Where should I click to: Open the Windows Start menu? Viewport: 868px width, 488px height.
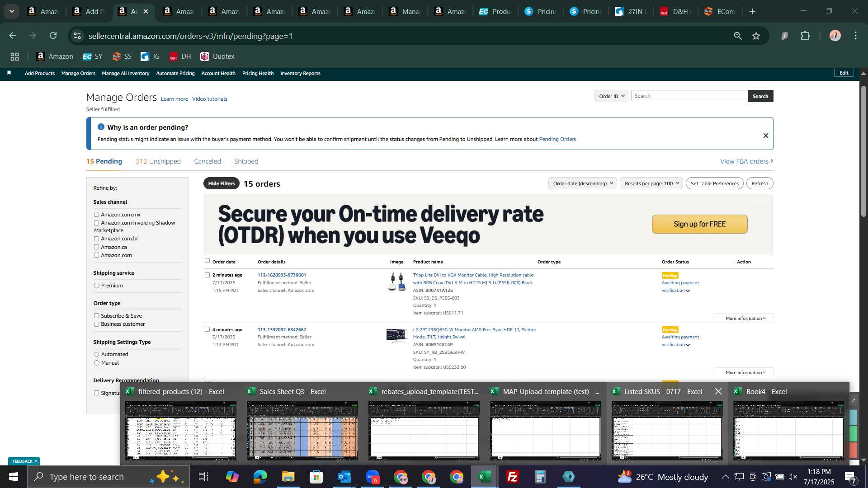pyautogui.click(x=14, y=477)
